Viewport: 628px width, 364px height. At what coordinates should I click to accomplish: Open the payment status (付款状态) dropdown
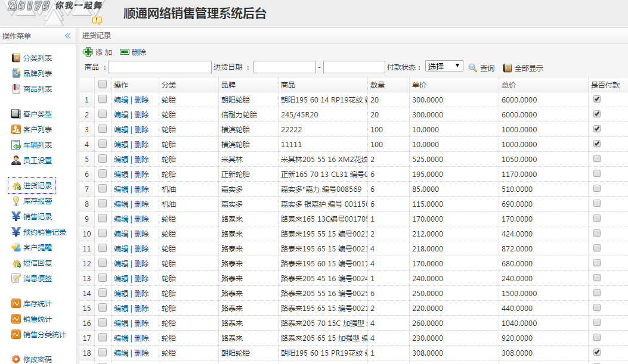pyautogui.click(x=444, y=67)
